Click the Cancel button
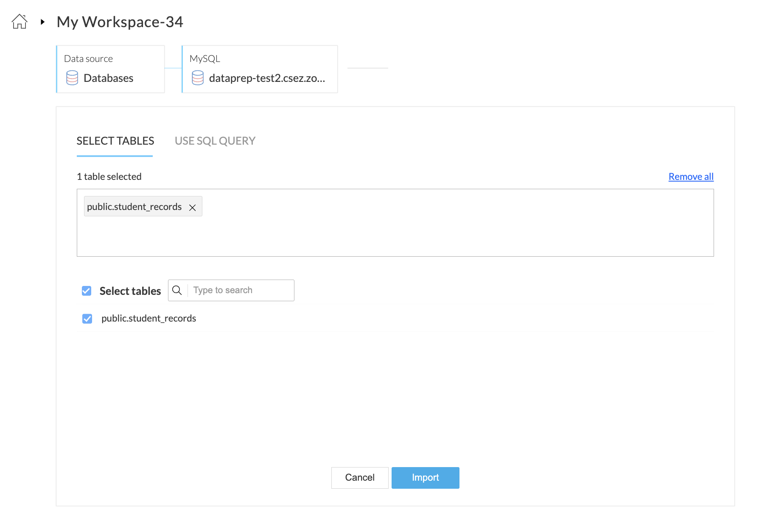The height and width of the screenshot is (532, 773). [x=360, y=478]
